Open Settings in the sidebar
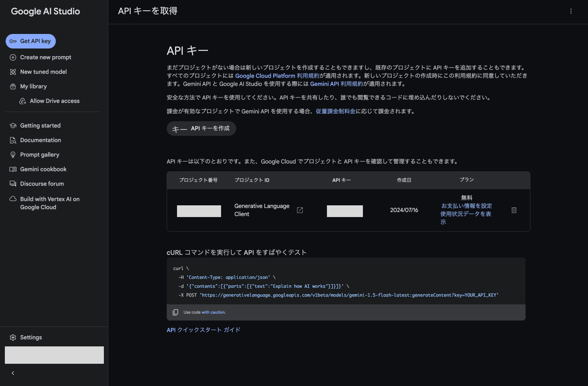This screenshot has height=386, width=588. coord(31,337)
